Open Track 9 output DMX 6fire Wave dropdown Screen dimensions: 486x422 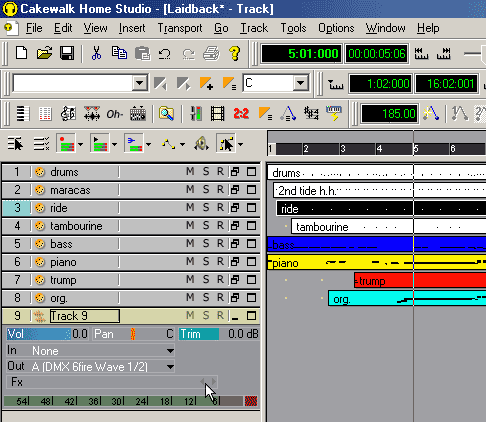170,367
